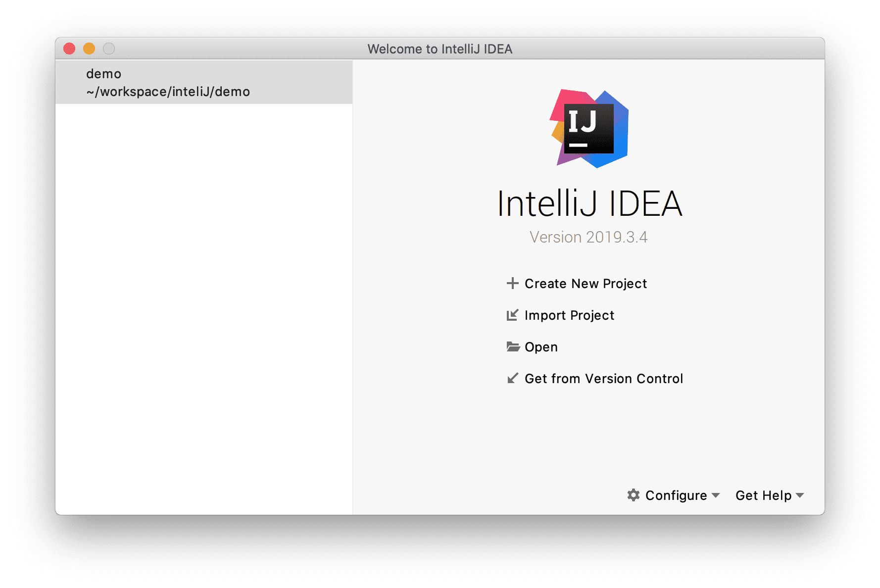
Task: Click the open folder icon
Action: pyautogui.click(x=513, y=347)
